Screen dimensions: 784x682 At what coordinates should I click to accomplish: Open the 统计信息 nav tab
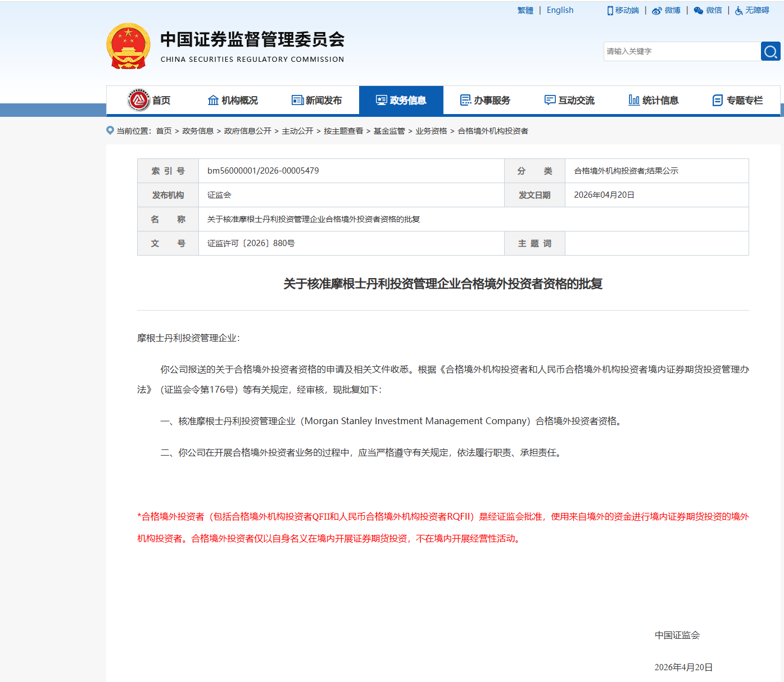click(x=654, y=100)
